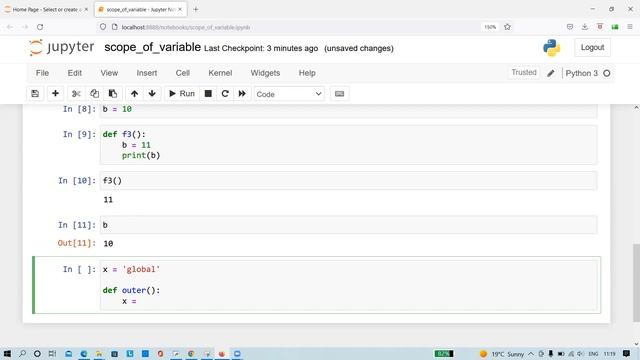
Task: Click the page vertical scrollbar thumb
Action: point(636,282)
